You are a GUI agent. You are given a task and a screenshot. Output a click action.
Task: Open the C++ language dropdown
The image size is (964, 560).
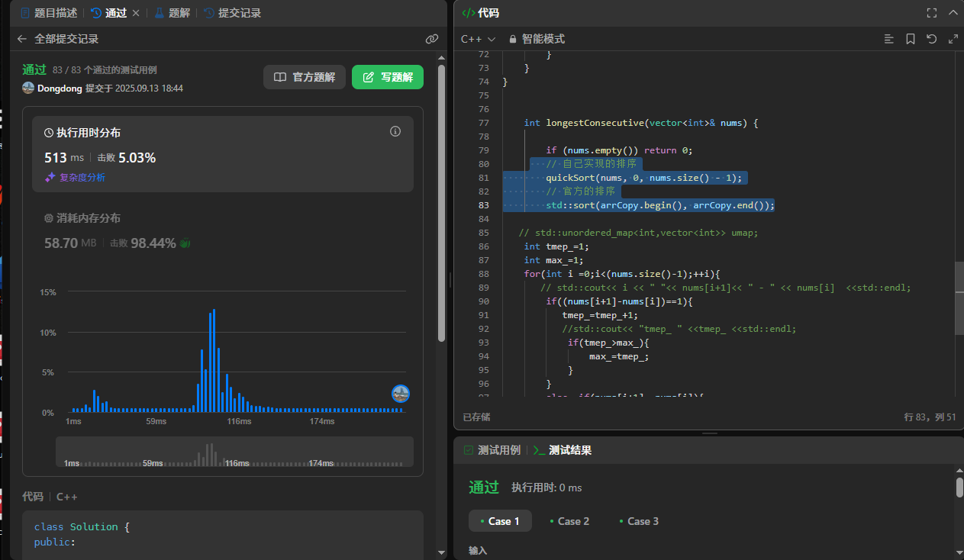pyautogui.click(x=479, y=39)
